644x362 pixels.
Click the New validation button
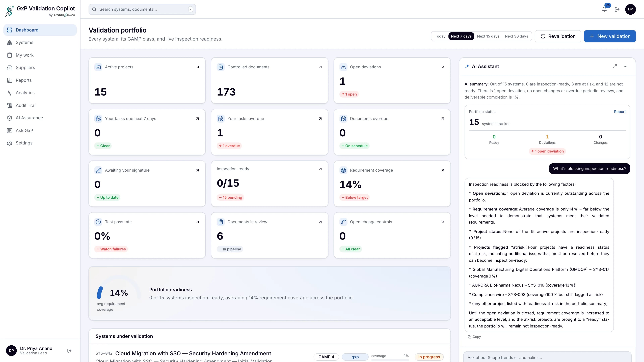610,36
